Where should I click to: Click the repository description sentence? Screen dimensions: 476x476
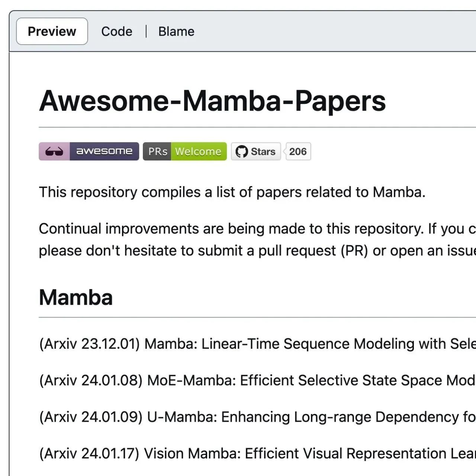(x=232, y=192)
